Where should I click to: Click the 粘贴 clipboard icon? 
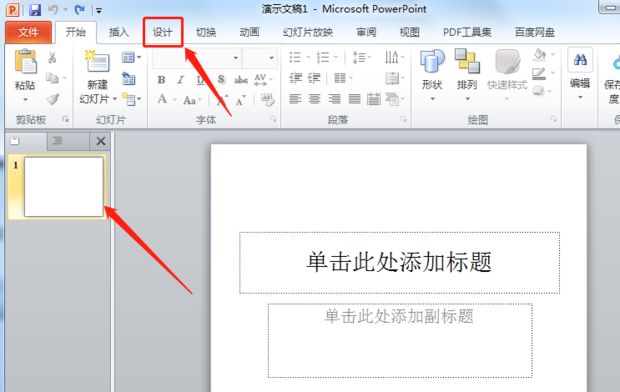coord(25,62)
